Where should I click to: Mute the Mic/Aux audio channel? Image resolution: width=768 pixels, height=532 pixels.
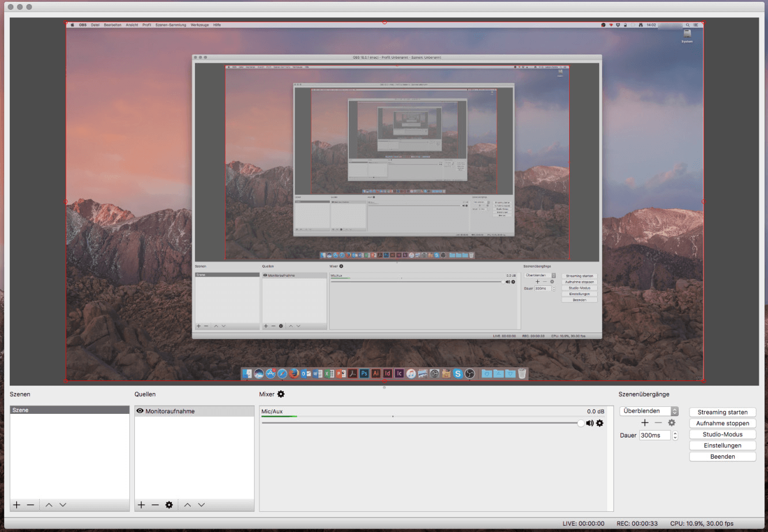pos(589,423)
